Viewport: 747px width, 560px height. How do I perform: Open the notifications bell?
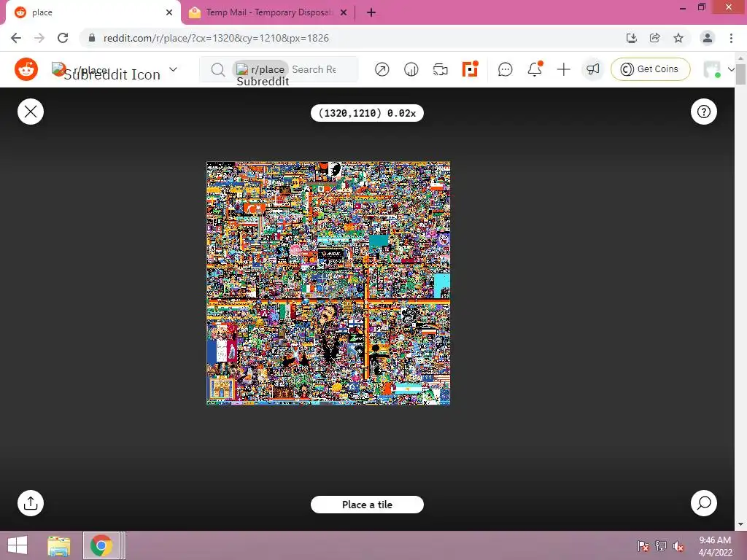pyautogui.click(x=535, y=69)
